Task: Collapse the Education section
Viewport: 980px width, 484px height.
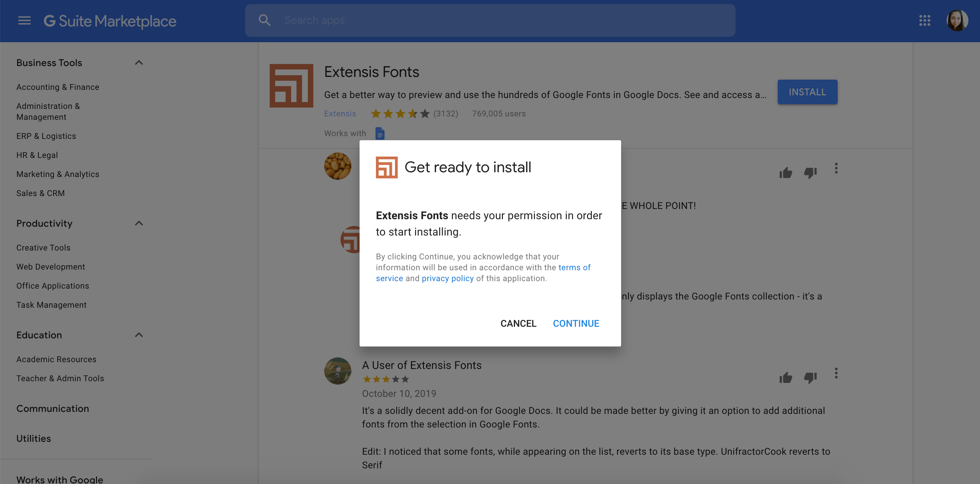Action: [x=139, y=335]
